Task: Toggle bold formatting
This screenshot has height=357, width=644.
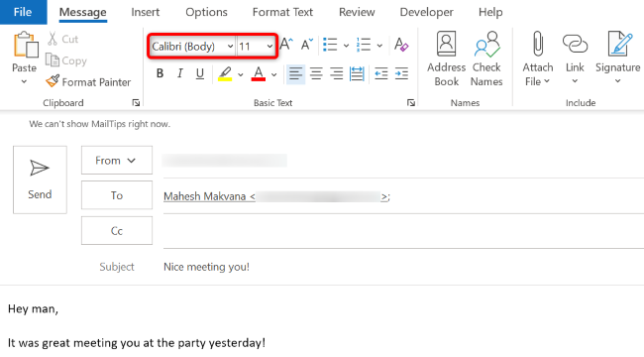Action: 160,74
